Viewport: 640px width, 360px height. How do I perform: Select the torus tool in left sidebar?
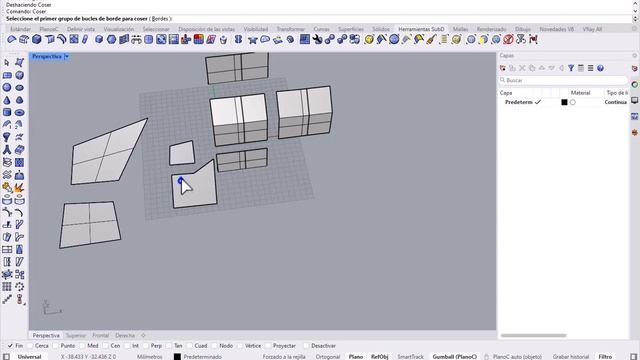[19, 112]
